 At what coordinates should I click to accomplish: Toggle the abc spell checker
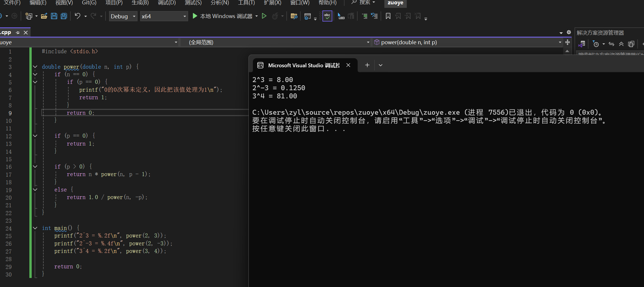click(x=327, y=16)
